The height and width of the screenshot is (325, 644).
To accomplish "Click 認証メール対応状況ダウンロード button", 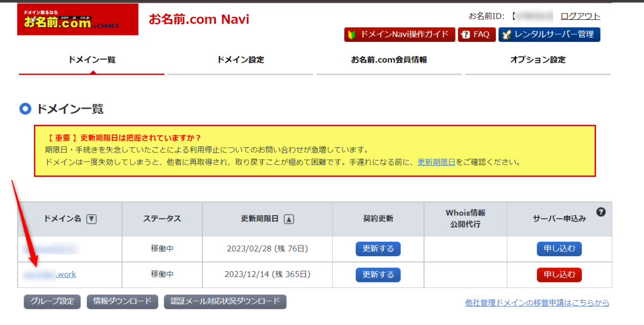I will pos(225,301).
